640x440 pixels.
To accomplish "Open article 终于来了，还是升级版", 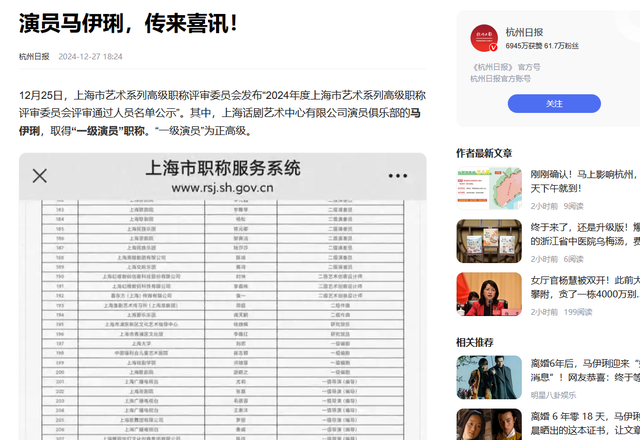I will [585, 234].
